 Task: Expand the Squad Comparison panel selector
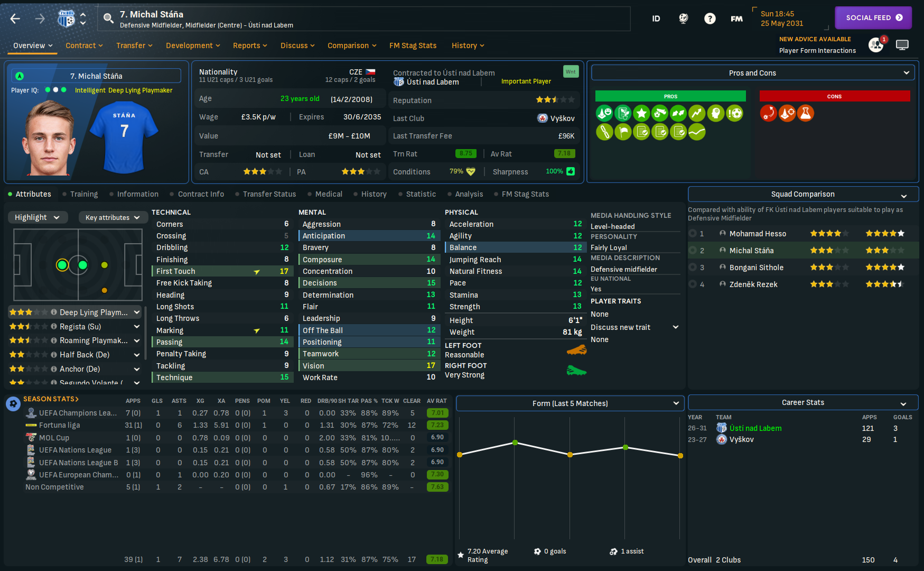click(803, 194)
